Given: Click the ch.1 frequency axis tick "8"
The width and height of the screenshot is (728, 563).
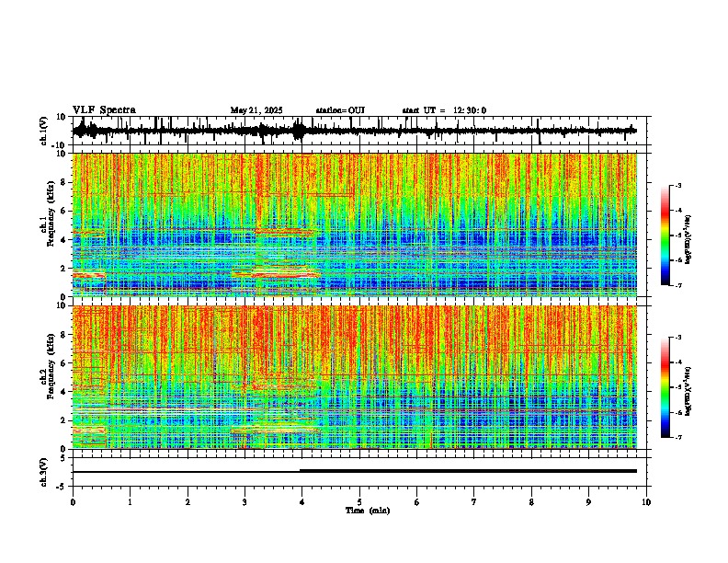Looking at the screenshot, I should tap(63, 182).
